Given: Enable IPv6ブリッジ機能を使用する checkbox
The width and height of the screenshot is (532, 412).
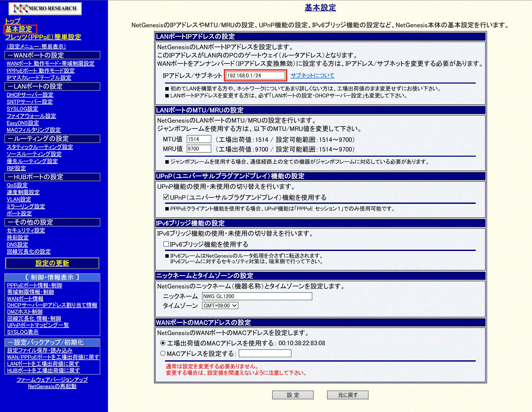Looking at the screenshot, I should (166, 244).
